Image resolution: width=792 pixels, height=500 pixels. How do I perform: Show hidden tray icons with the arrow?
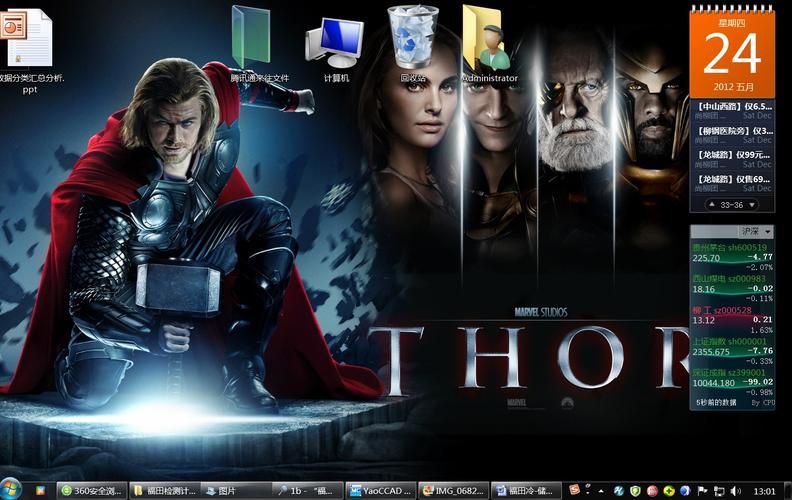601,490
